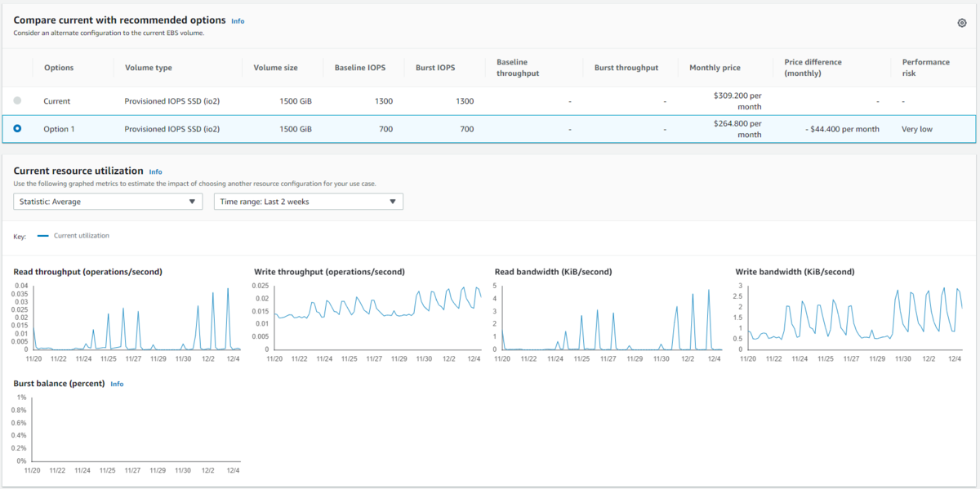This screenshot has height=489, width=980.
Task: Click the Performance risk column header
Action: [x=926, y=68]
